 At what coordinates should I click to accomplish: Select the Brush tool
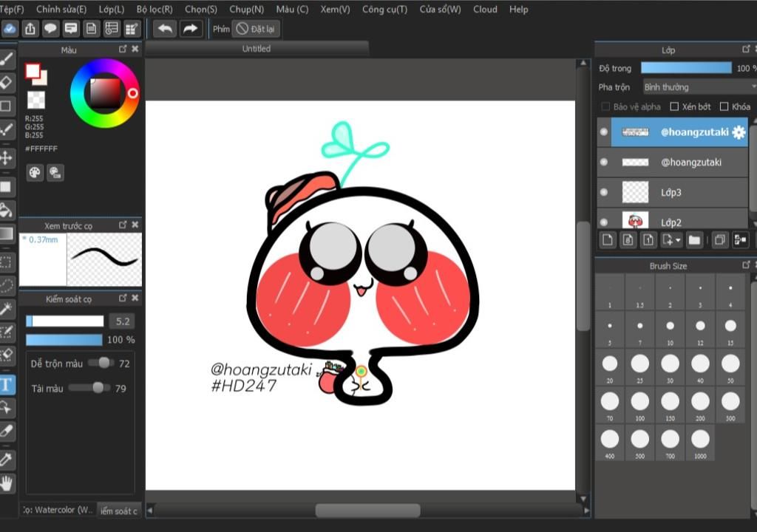7,59
